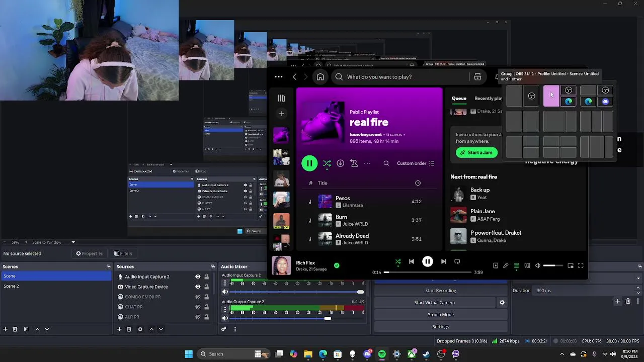Screen dimensions: 644x362
Task: Remove selected scene with trash icon
Action: 15,329
